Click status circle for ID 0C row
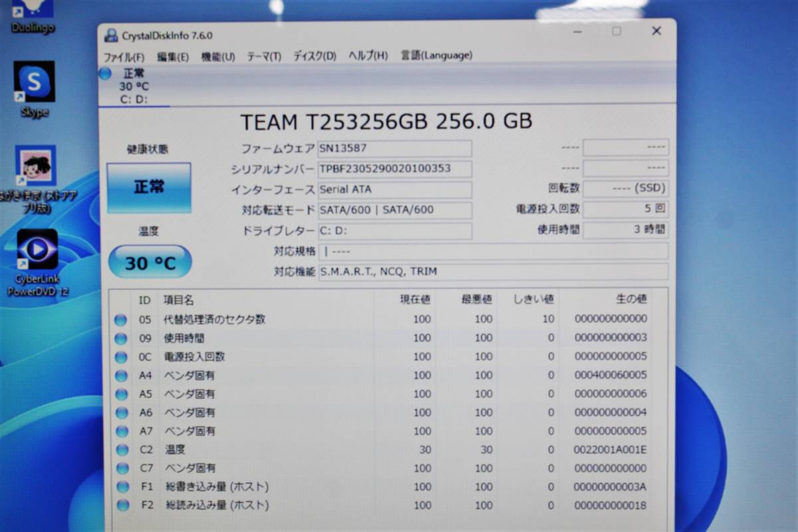The height and width of the screenshot is (532, 798). click(x=120, y=357)
